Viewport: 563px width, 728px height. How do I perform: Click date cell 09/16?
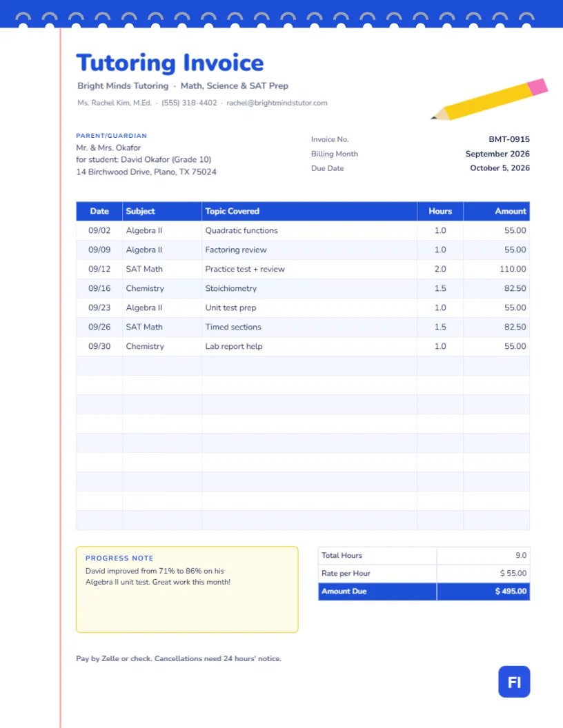99,288
